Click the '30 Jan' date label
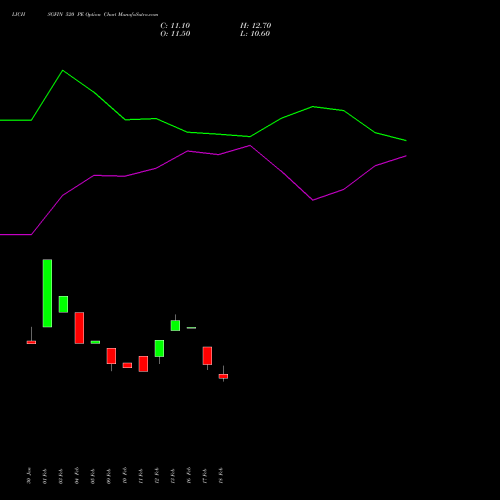This screenshot has width=500, height=500. [x=29, y=476]
